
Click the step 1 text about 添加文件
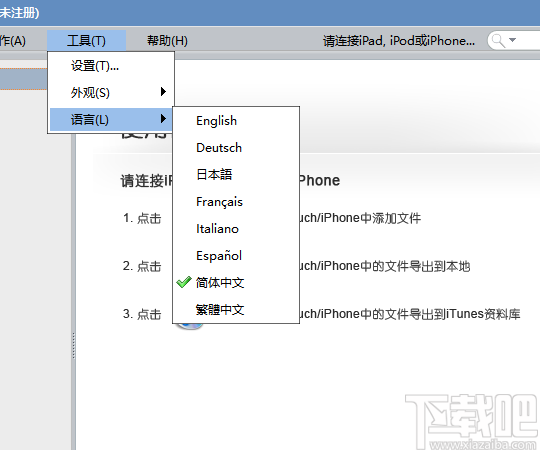point(359,218)
